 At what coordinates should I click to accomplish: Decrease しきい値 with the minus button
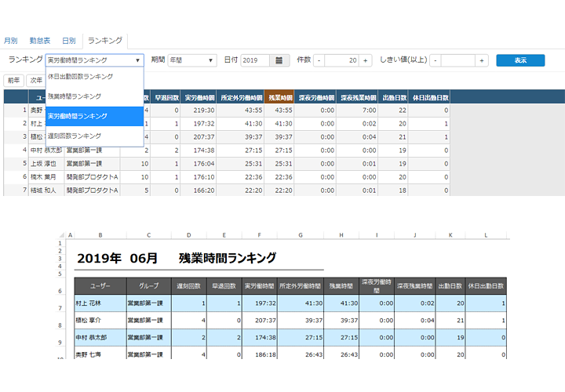(436, 60)
